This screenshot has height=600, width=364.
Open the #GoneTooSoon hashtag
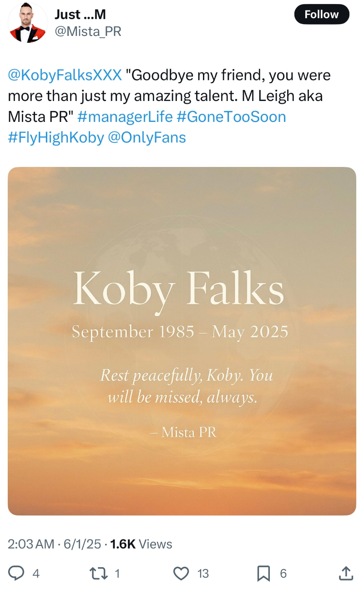[231, 117]
